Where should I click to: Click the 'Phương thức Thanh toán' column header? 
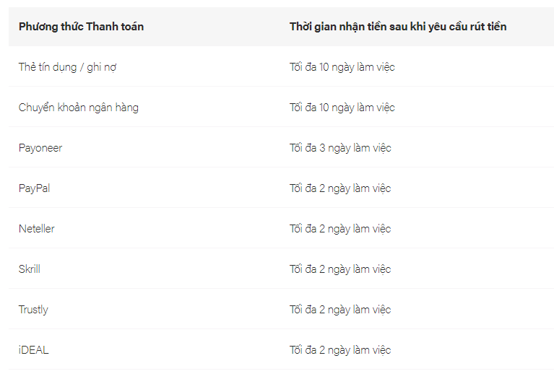[x=82, y=27]
